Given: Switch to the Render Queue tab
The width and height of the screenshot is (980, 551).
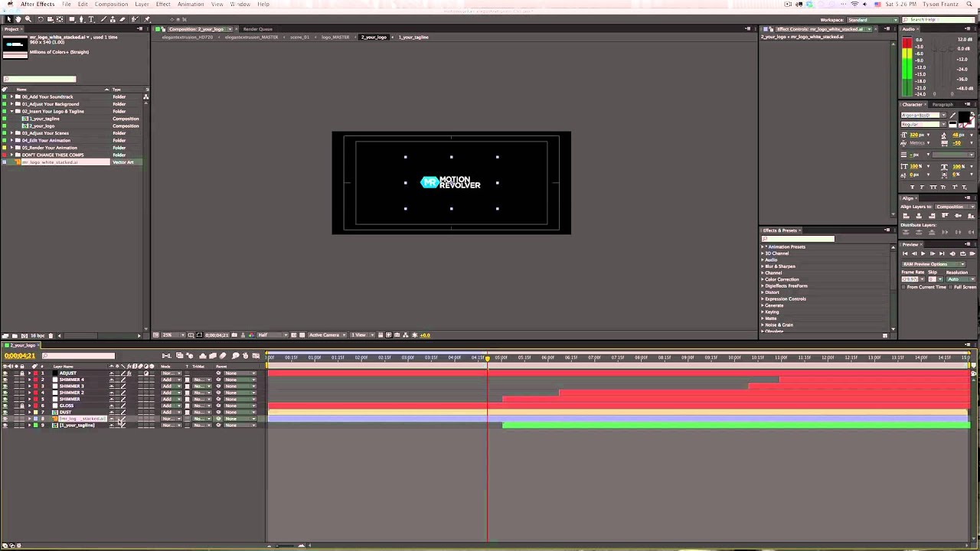Looking at the screenshot, I should pos(257,29).
